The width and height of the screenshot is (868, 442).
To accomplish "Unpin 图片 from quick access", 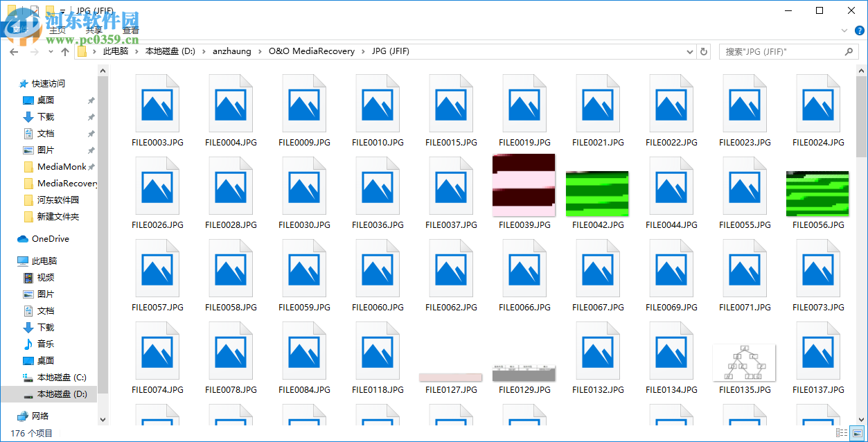I will (89, 150).
